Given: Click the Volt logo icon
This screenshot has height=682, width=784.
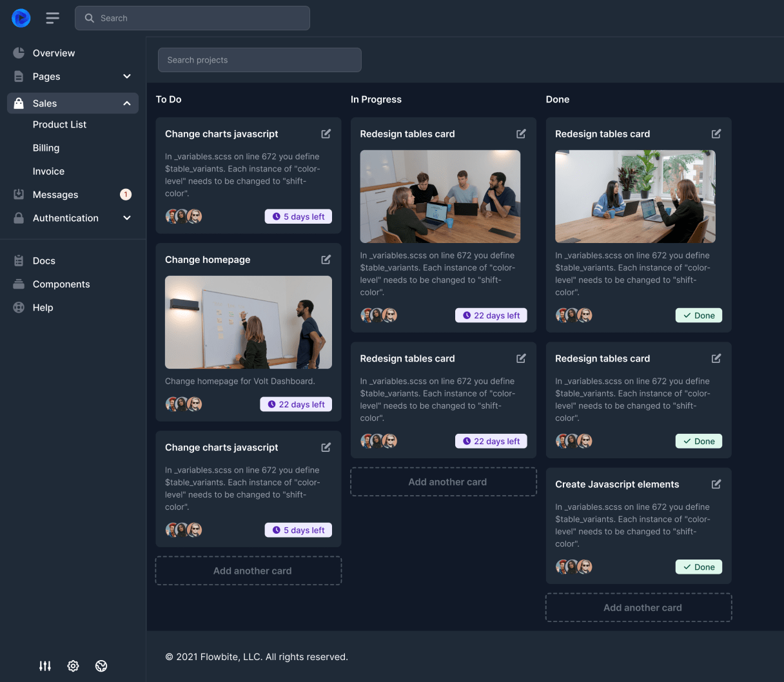Looking at the screenshot, I should (x=21, y=18).
